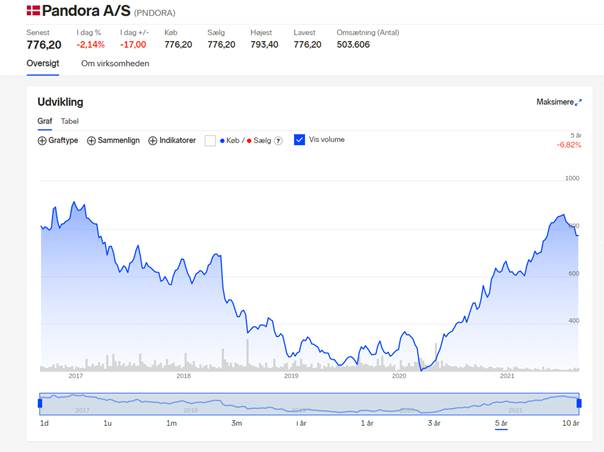Expand the Indikatorer menu
This screenshot has width=604, height=452.
[x=172, y=141]
